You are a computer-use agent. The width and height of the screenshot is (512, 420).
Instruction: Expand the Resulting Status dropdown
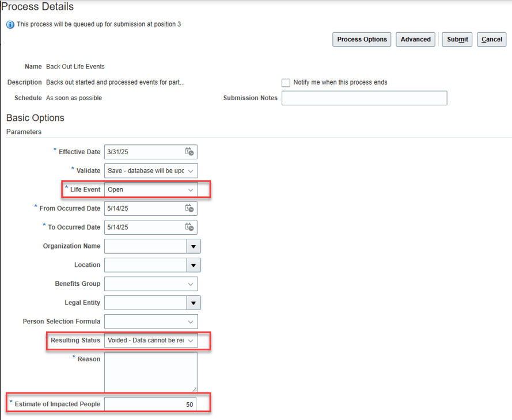coord(151,341)
